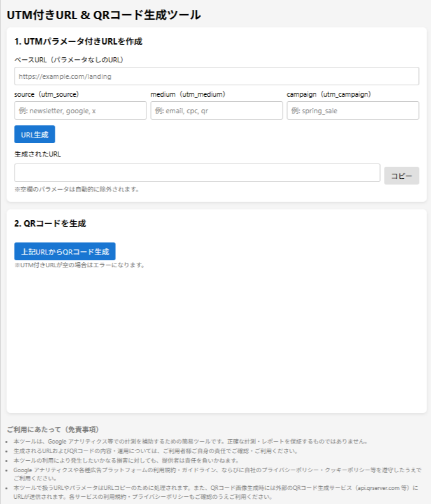Image resolution: width=431 pixels, height=504 pixels.
Task: Click 上記URLからQRコード生成 button
Action: pos(65,251)
